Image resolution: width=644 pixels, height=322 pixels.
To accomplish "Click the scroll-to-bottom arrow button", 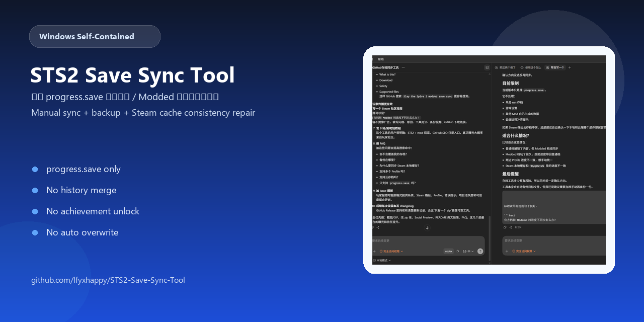I will [x=427, y=228].
